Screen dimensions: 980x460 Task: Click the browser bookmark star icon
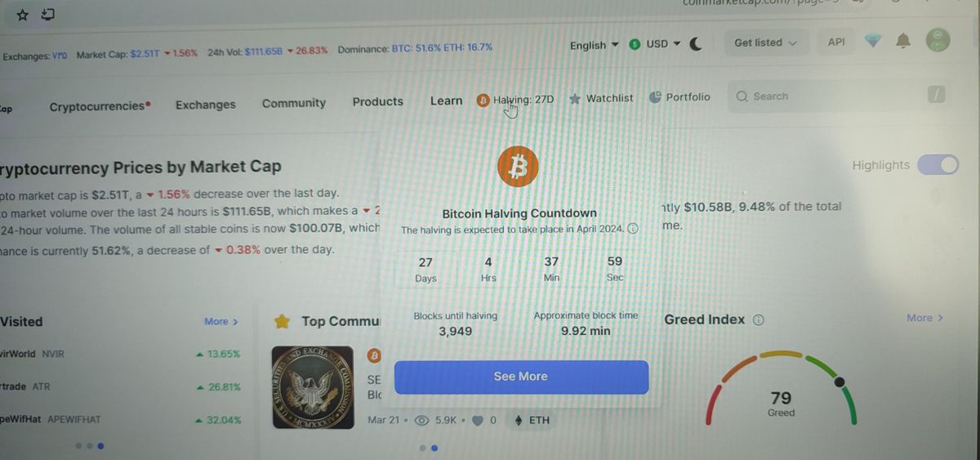(22, 14)
